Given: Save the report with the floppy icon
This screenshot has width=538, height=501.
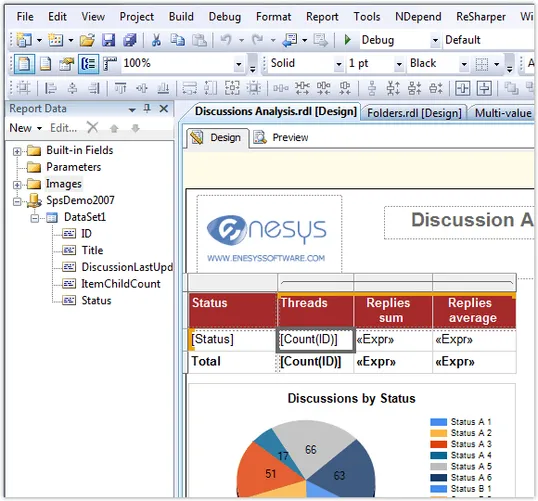Looking at the screenshot, I should pos(108,40).
